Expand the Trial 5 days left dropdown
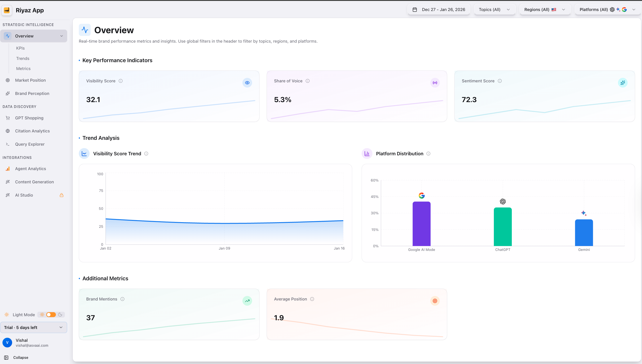The height and width of the screenshot is (364, 642). 33,327
